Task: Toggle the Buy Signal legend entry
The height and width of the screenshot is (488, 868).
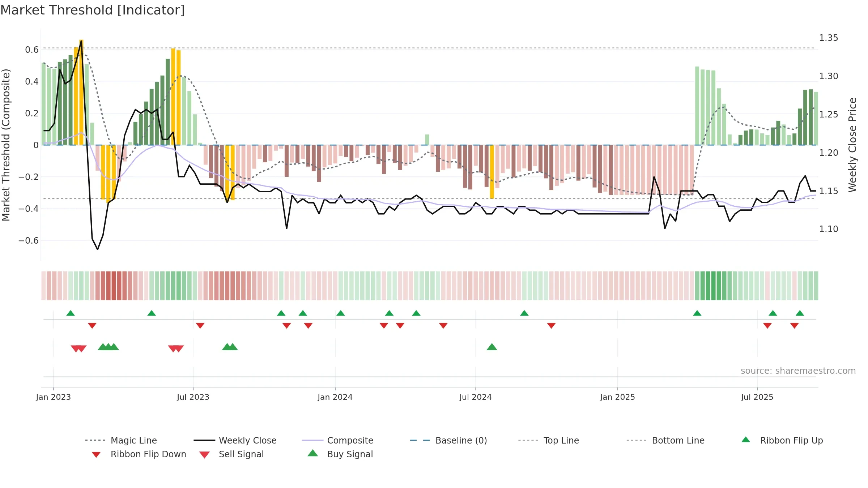Action: point(340,454)
